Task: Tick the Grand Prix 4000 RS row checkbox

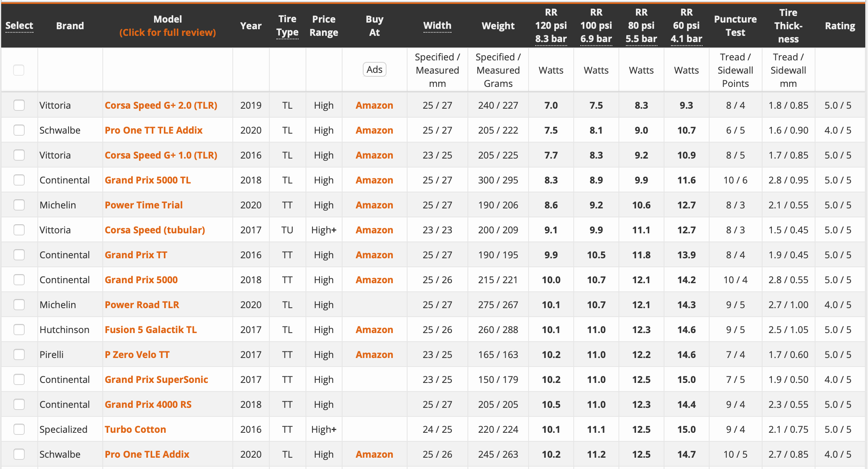Action: [x=19, y=404]
